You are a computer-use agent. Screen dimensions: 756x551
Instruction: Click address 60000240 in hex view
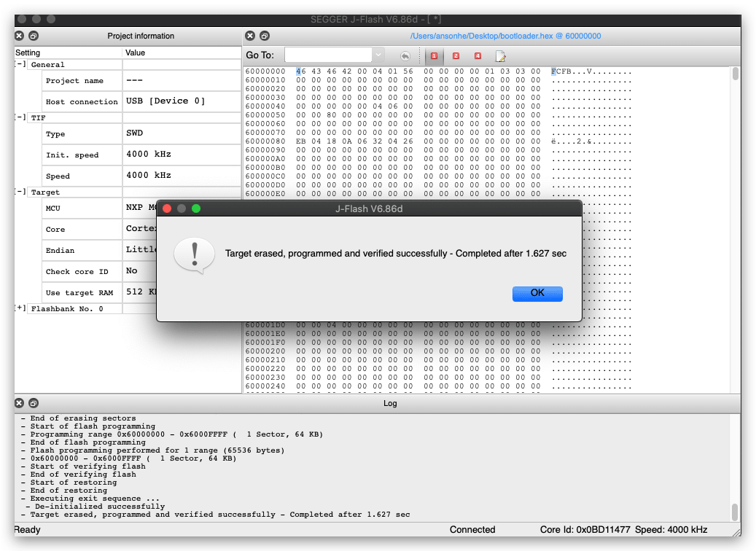(x=265, y=386)
